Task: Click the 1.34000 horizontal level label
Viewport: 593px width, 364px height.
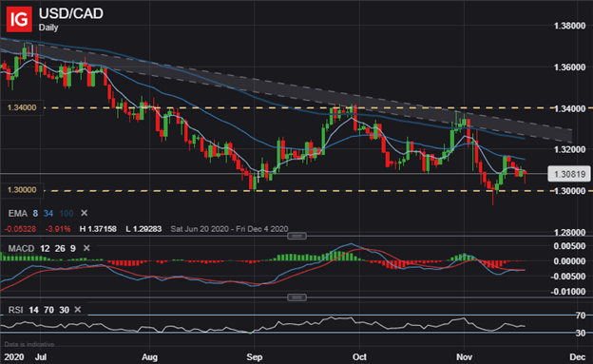Action: click(22, 107)
